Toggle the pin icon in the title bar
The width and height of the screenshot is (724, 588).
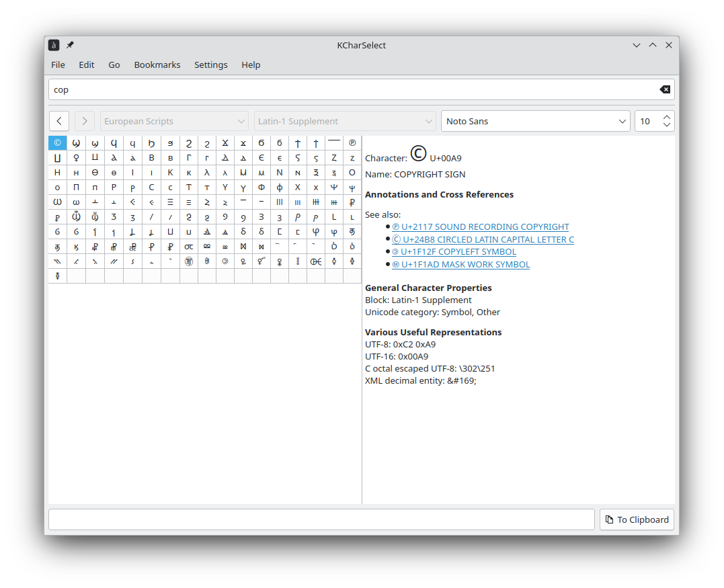tap(70, 45)
